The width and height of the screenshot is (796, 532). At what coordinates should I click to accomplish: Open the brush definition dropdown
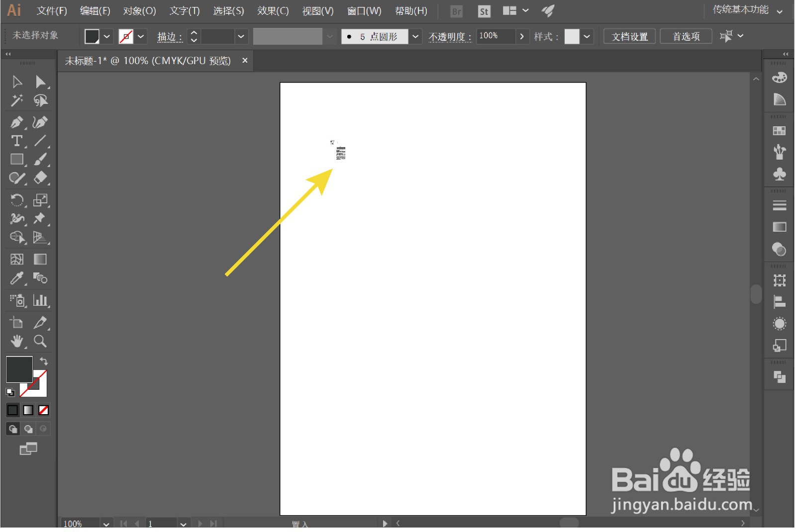click(x=415, y=36)
